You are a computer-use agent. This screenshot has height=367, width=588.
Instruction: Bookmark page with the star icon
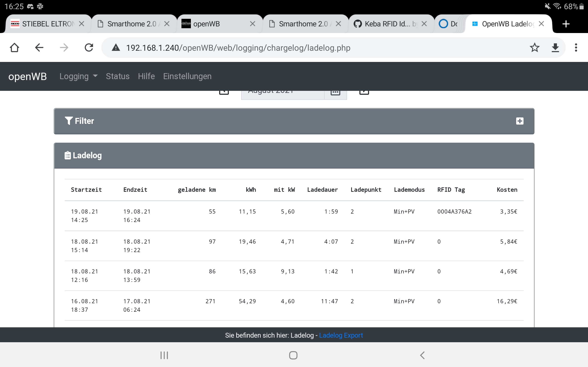click(534, 47)
